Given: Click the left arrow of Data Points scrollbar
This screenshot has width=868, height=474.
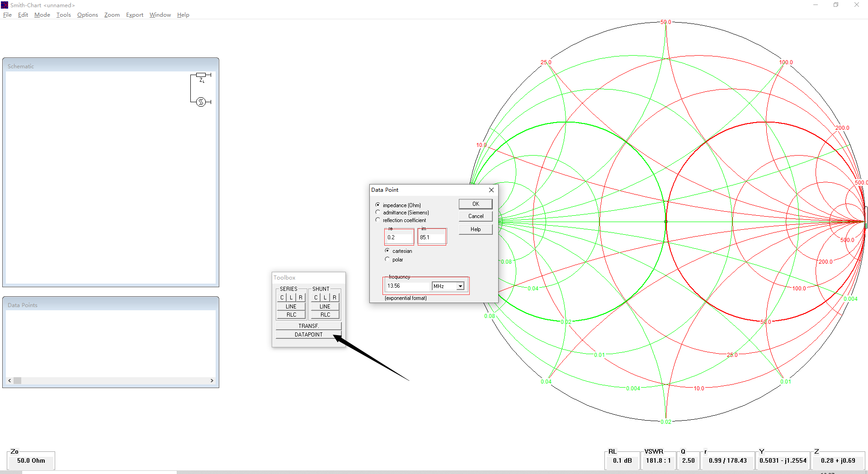Looking at the screenshot, I should click(9, 381).
